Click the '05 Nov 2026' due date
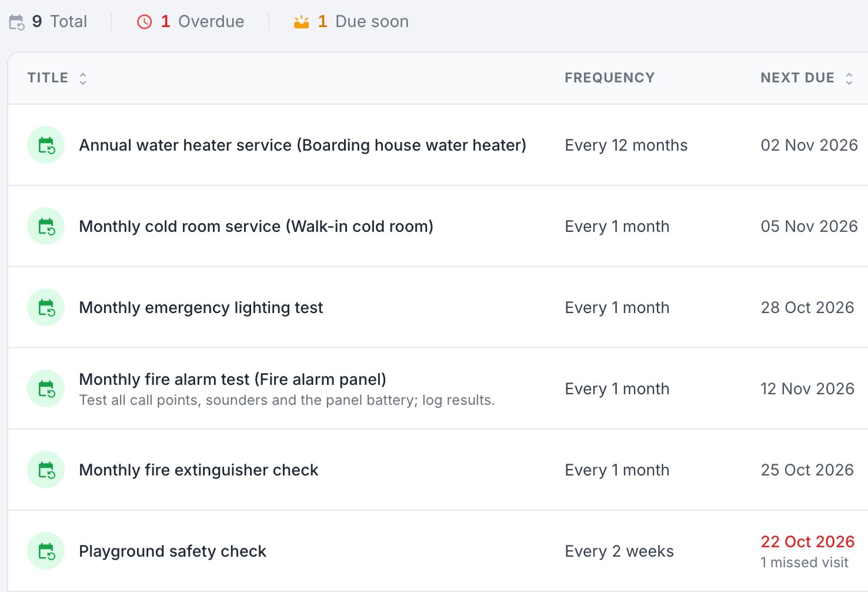 (x=809, y=226)
